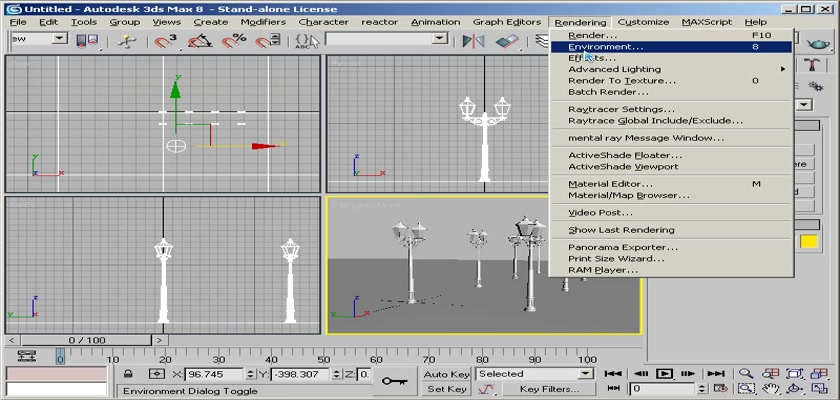Click the teapot Quick Render icon

coord(818,43)
